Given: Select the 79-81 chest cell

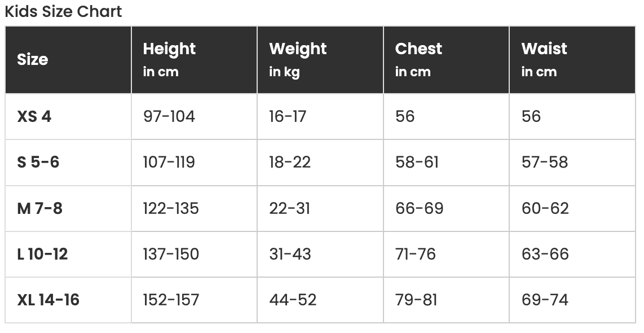Looking at the screenshot, I should point(416,300).
